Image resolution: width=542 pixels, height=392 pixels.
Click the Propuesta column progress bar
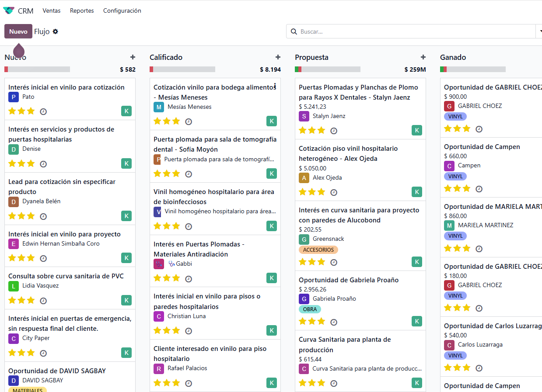pyautogui.click(x=328, y=69)
